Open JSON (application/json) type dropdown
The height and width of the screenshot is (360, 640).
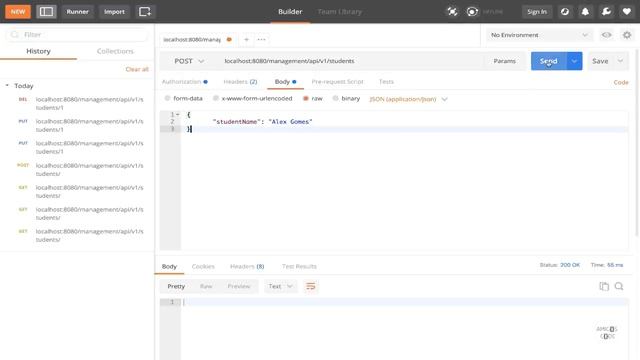coord(409,99)
